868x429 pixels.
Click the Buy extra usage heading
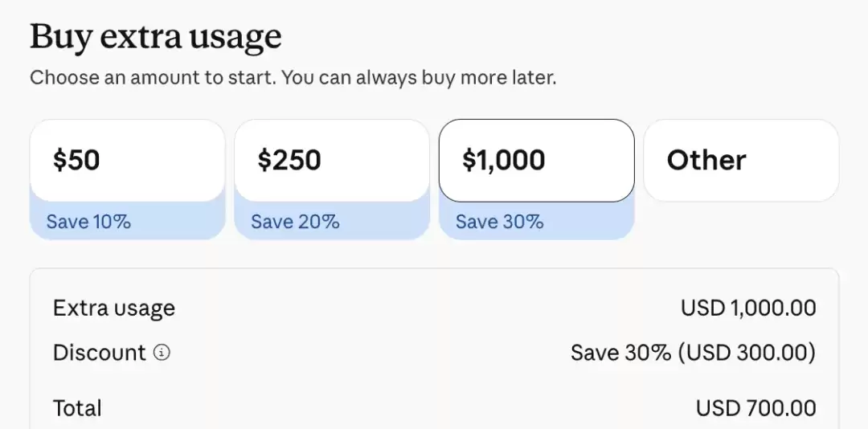click(156, 37)
